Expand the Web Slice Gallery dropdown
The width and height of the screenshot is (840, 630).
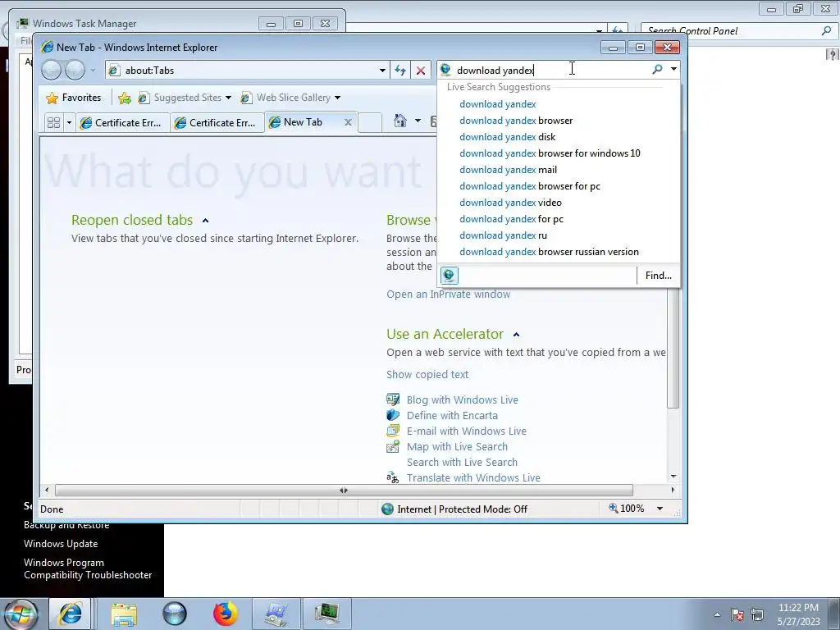coord(337,98)
